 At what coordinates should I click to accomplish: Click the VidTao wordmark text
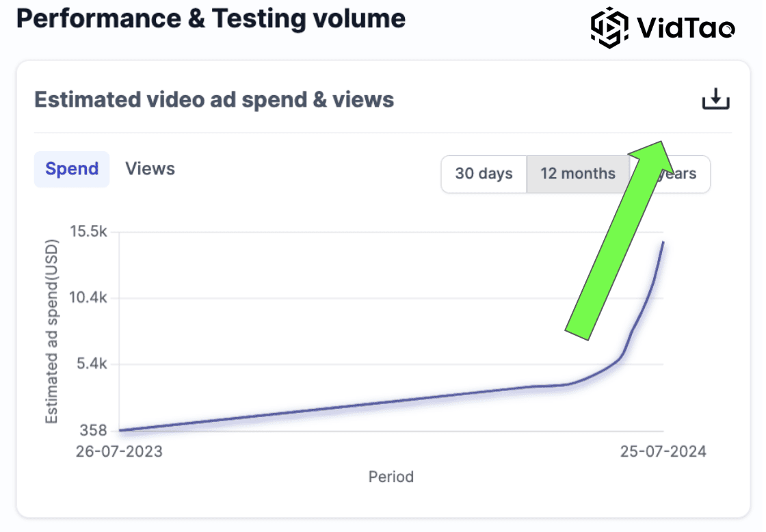[685, 28]
